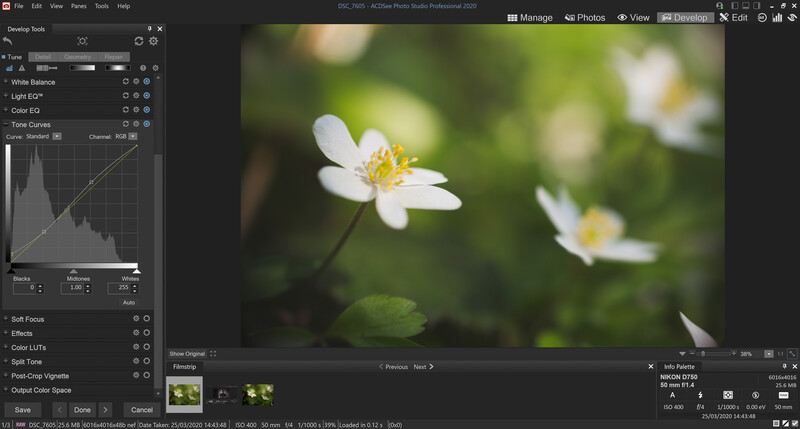Expand the Color EQ group
Viewport: 800px width, 429px height.
[x=6, y=110]
